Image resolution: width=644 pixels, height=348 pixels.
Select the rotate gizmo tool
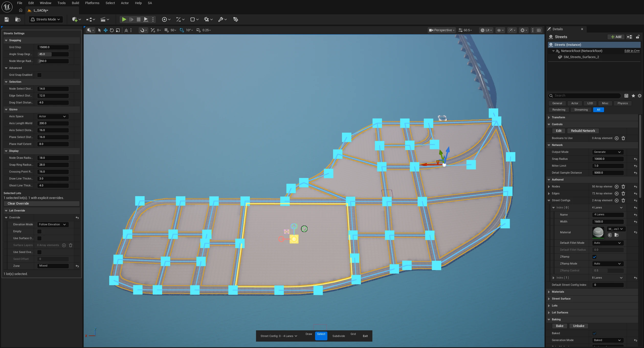(112, 30)
